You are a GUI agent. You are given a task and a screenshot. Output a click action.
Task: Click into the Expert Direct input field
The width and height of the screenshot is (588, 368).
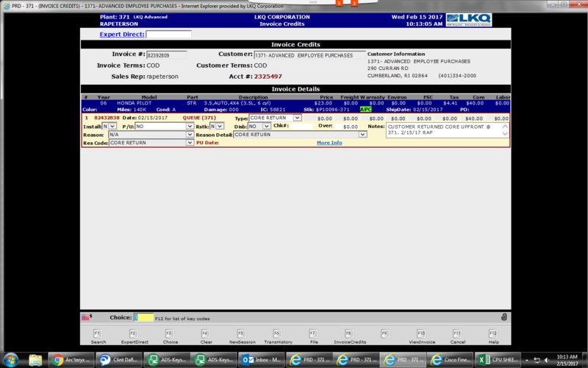168,34
